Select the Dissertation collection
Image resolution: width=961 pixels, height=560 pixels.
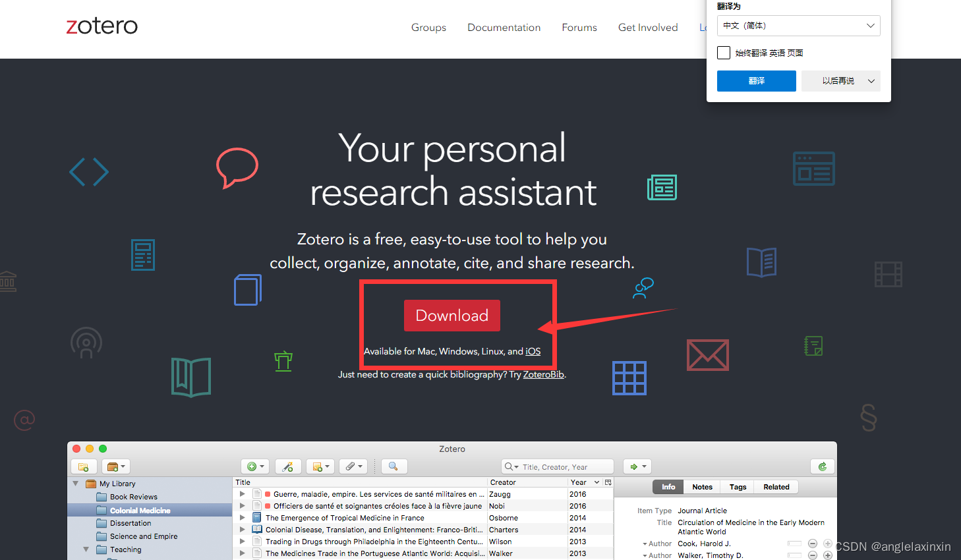131,523
